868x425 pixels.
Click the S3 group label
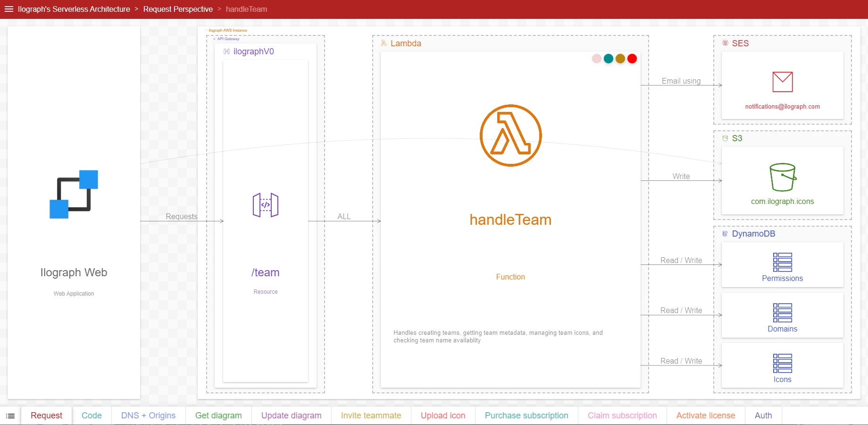click(737, 138)
